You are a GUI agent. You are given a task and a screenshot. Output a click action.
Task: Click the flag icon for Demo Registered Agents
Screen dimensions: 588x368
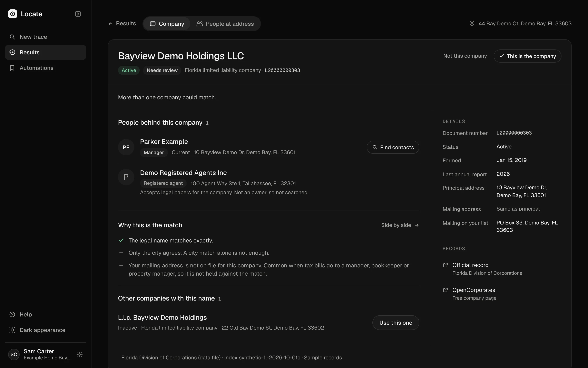tap(126, 177)
